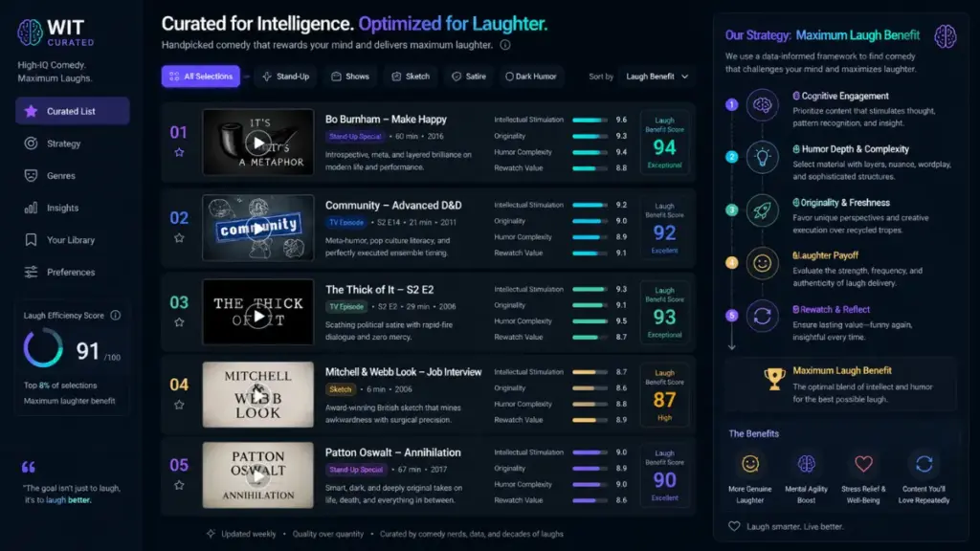Image resolution: width=980 pixels, height=551 pixels.
Task: Open the Curated List sidebar item
Action: (x=73, y=111)
